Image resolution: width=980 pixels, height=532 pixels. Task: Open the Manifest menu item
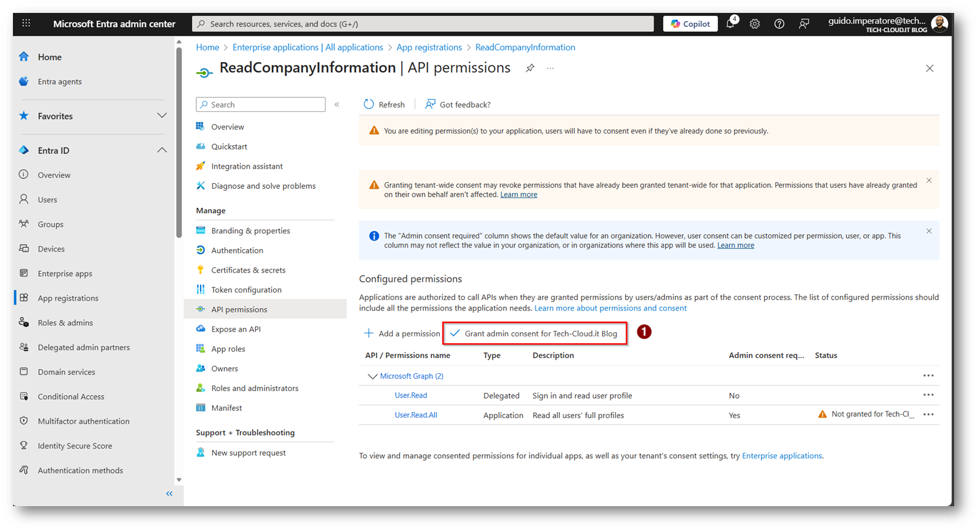(x=227, y=408)
